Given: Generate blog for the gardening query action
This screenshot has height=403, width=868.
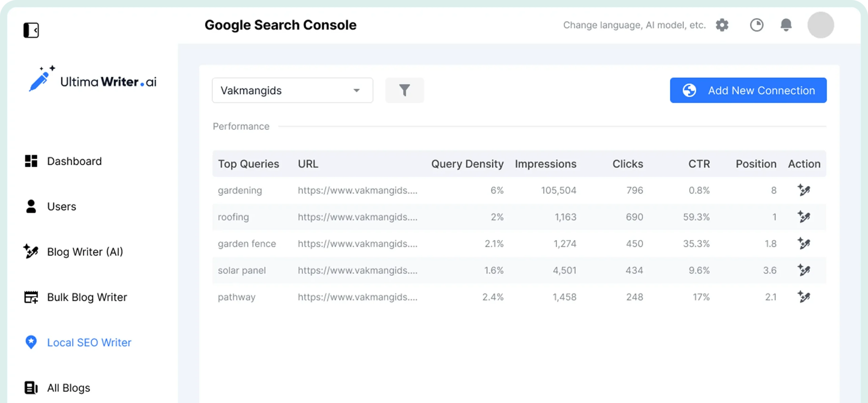Looking at the screenshot, I should [804, 190].
